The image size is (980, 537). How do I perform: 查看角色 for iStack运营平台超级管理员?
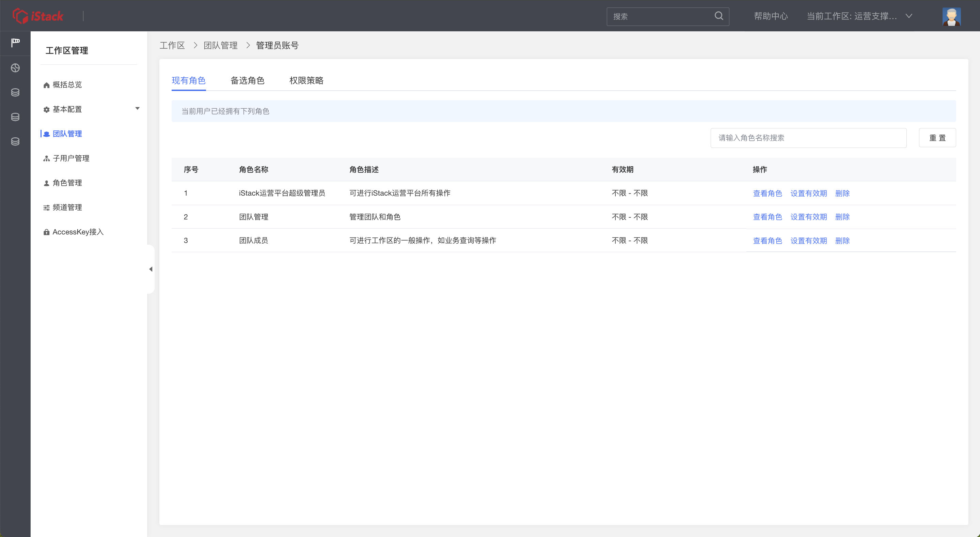[767, 193]
